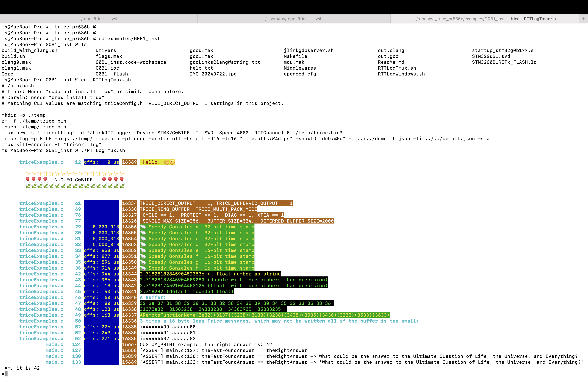
Task: Click the yellow Hello! highlighted message
Action: tap(151, 162)
